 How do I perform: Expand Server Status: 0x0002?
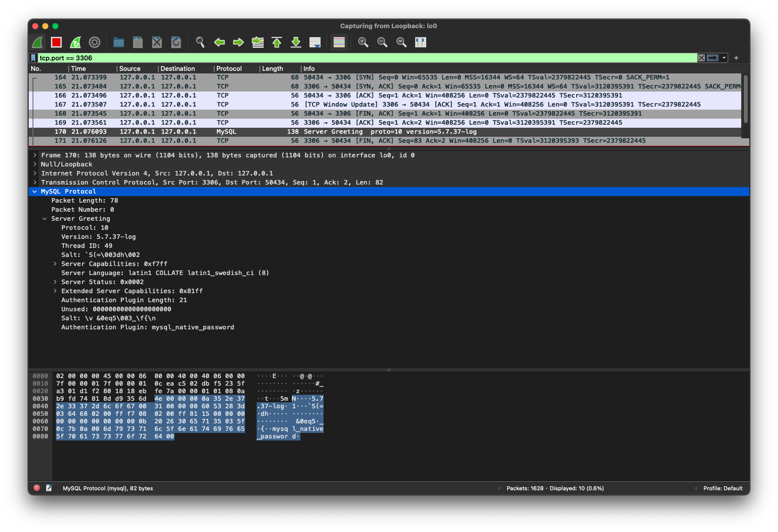55,282
